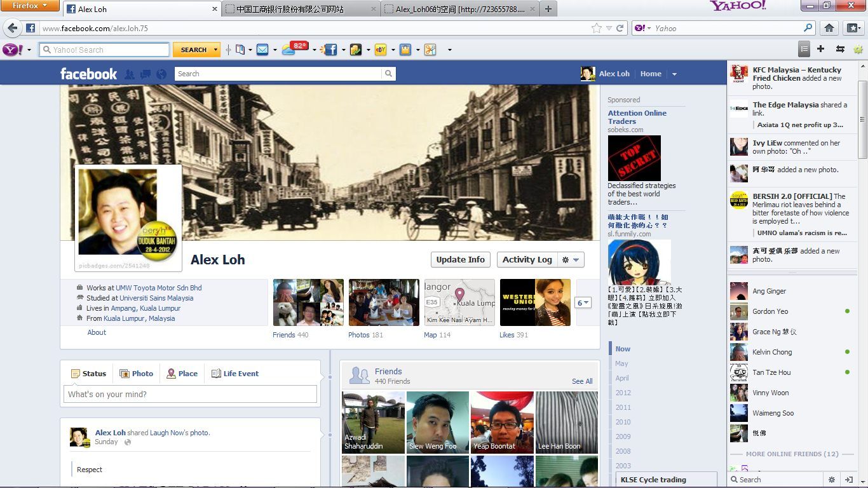Open URL bar history dropdown arrow
Screen dimensions: 868x488
[x=608, y=28]
